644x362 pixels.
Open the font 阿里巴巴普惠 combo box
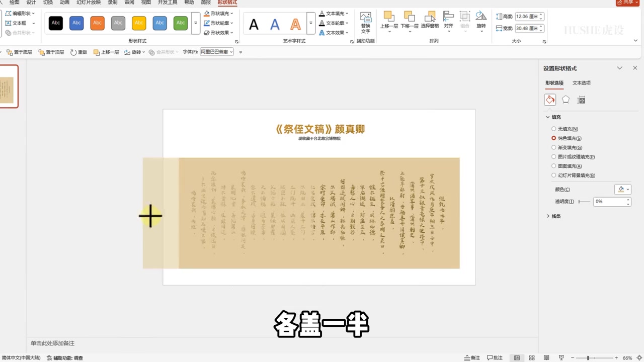(217, 52)
